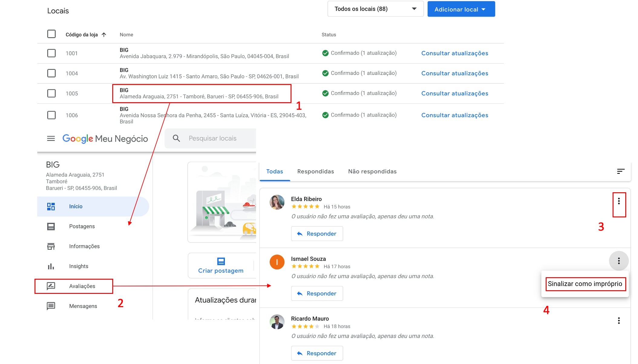Click Ricardo Mauro's four-star rating
638x364 pixels.
[305, 327]
